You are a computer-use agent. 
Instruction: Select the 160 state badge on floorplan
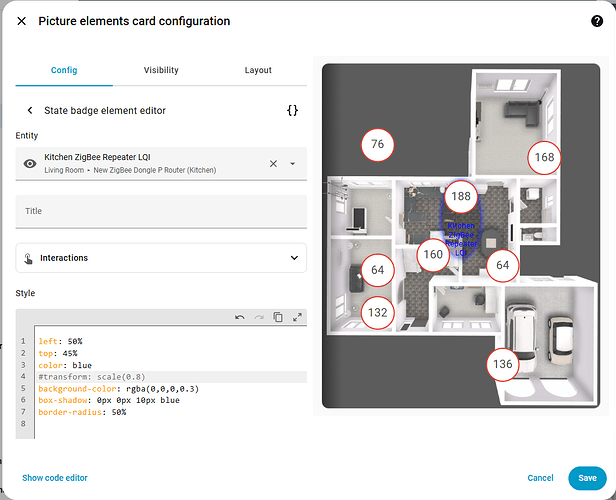[433, 255]
